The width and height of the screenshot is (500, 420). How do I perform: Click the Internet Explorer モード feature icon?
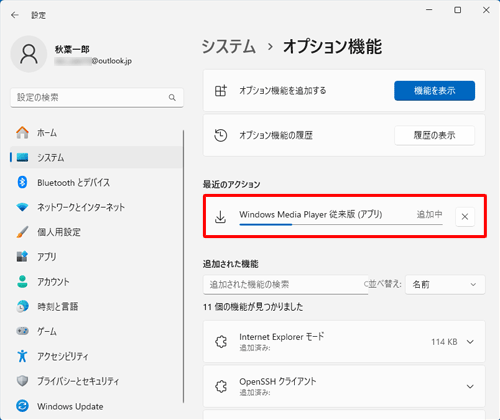(x=221, y=342)
